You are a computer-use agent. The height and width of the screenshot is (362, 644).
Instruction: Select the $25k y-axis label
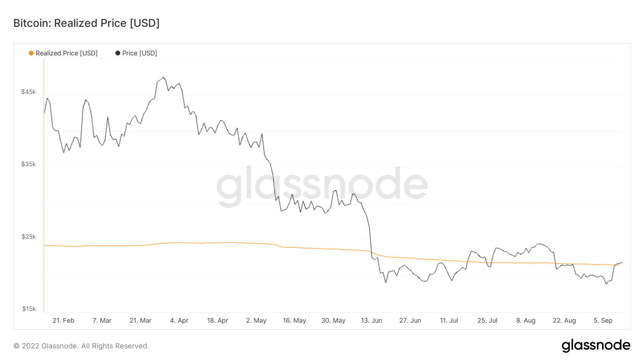29,237
